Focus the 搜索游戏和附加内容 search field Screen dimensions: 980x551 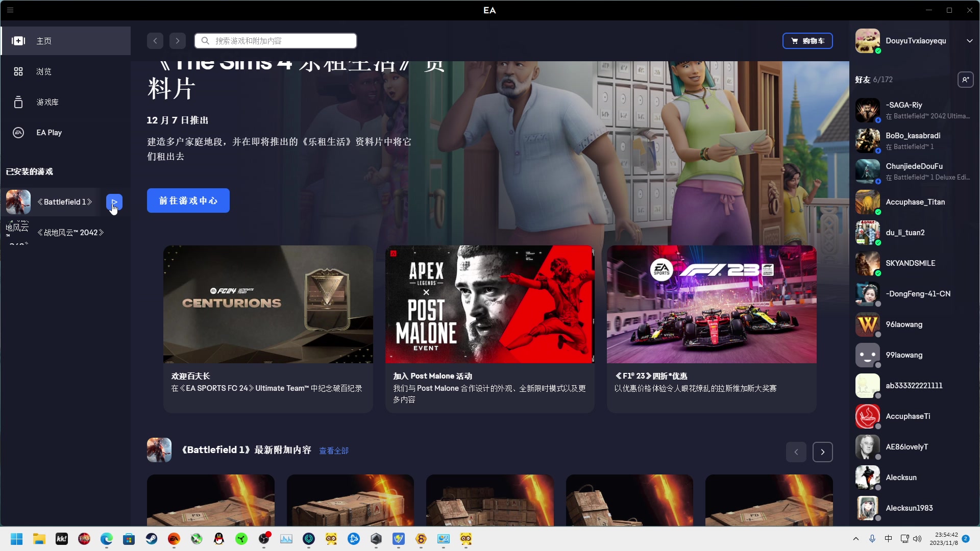point(276,41)
